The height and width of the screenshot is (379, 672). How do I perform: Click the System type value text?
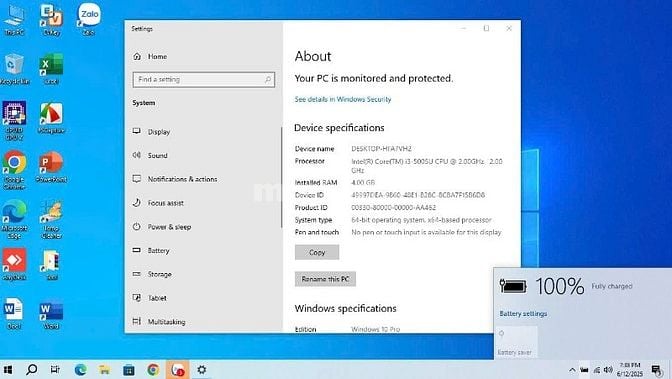421,220
